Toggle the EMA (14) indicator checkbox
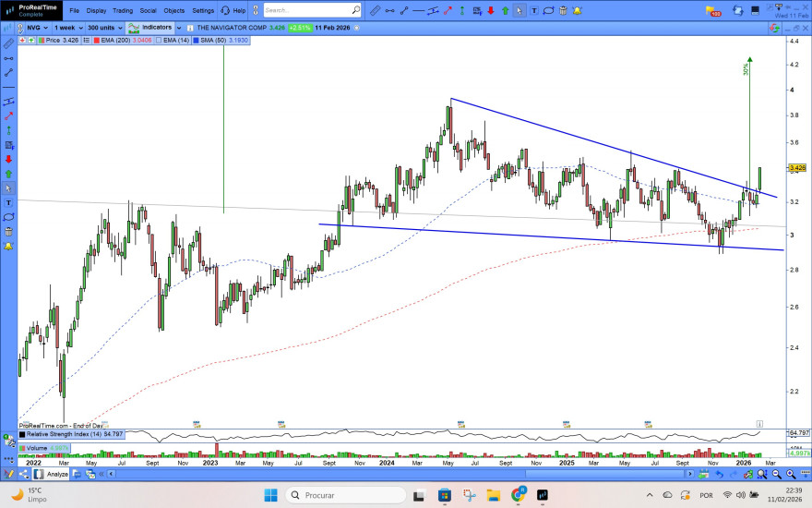Image resolution: width=812 pixels, height=508 pixels. point(158,41)
